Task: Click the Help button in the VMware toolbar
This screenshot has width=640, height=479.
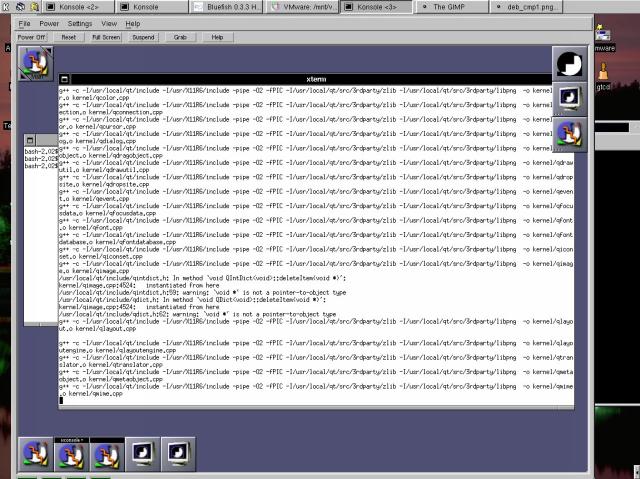Action: pos(217,37)
